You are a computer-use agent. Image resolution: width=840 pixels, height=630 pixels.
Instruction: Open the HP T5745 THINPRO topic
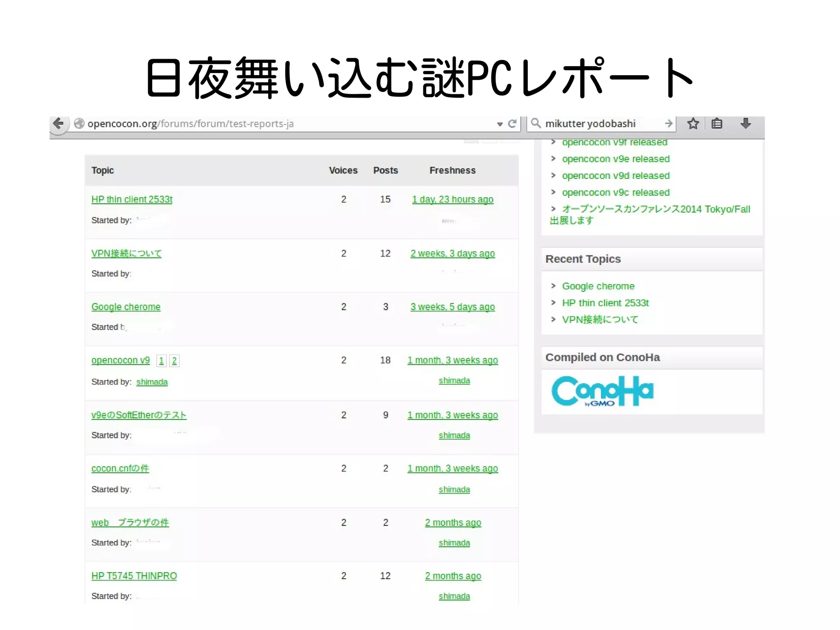[x=134, y=576]
